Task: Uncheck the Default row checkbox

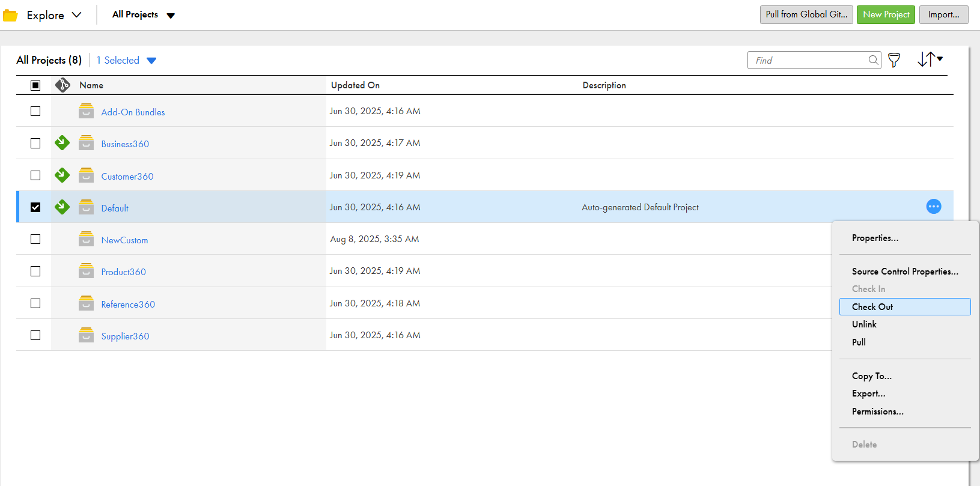Action: click(35, 207)
